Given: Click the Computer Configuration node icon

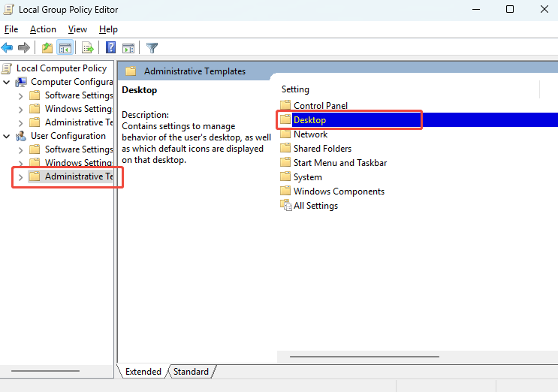Looking at the screenshot, I should (21, 82).
